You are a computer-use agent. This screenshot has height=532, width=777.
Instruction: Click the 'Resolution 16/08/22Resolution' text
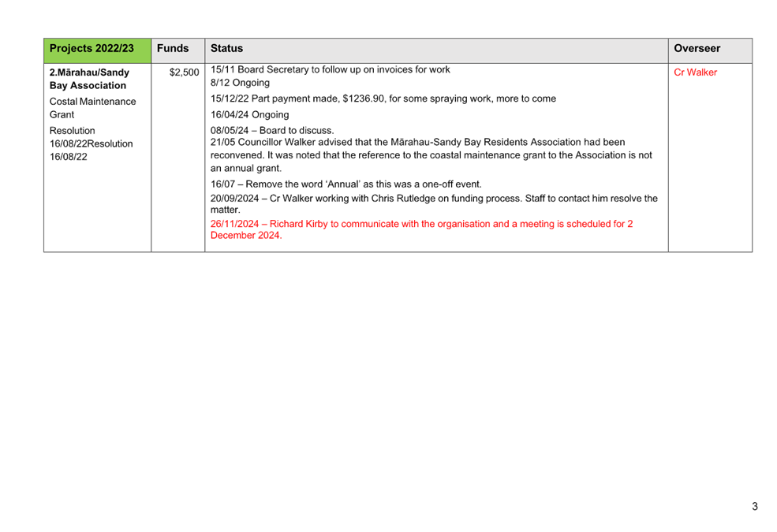point(92,137)
